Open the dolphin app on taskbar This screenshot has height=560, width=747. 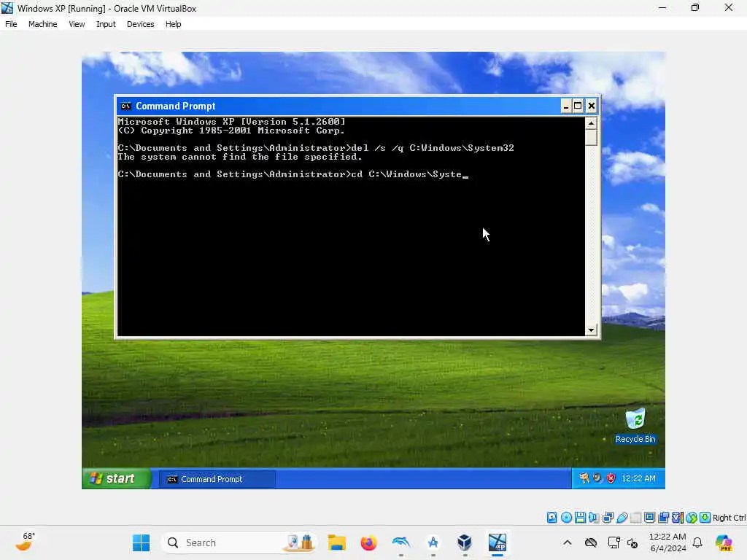400,542
